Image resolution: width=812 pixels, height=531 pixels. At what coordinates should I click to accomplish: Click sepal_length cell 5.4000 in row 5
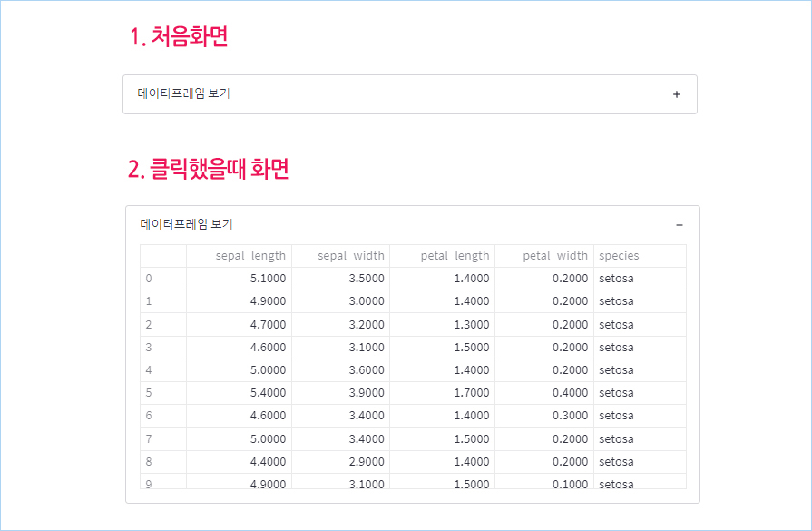point(240,393)
